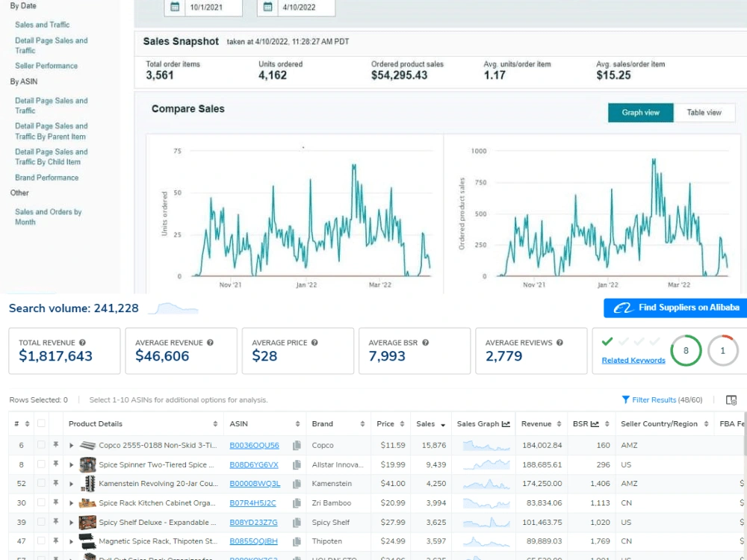Click the Copco product thumbnail image

pos(87,445)
